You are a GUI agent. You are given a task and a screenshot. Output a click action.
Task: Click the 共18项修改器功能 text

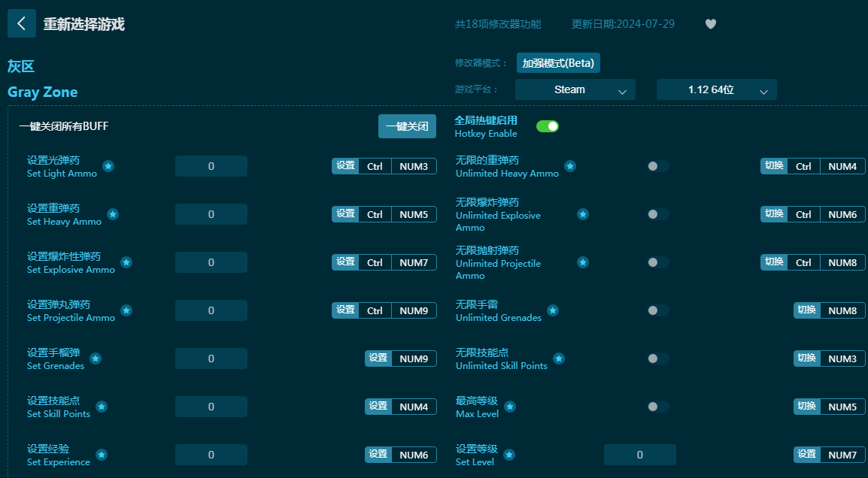click(x=498, y=24)
